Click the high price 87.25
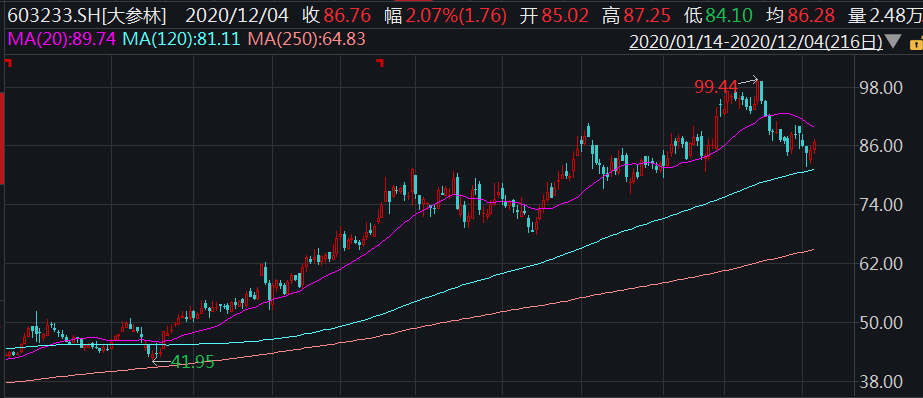Screen dimensions: 923x398 click(648, 15)
